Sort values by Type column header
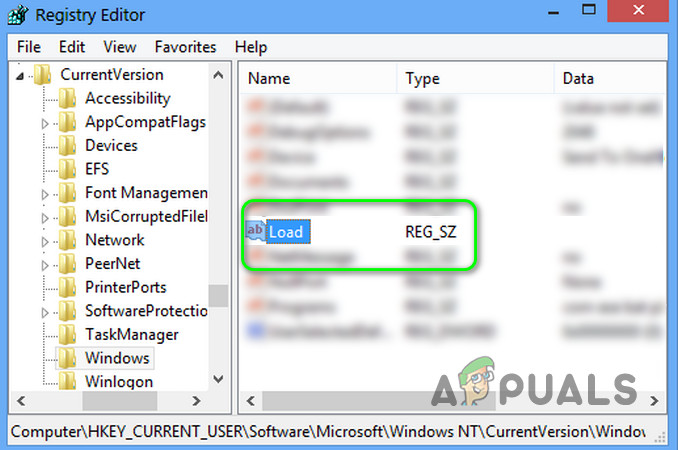Viewport: 678px width, 450px height. [x=475, y=79]
